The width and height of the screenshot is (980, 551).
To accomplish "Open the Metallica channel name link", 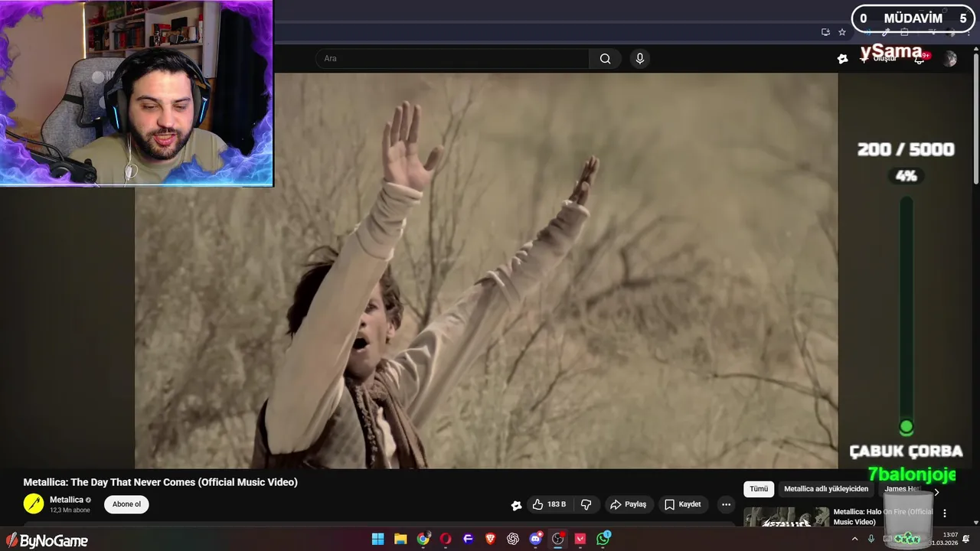I will (x=67, y=500).
